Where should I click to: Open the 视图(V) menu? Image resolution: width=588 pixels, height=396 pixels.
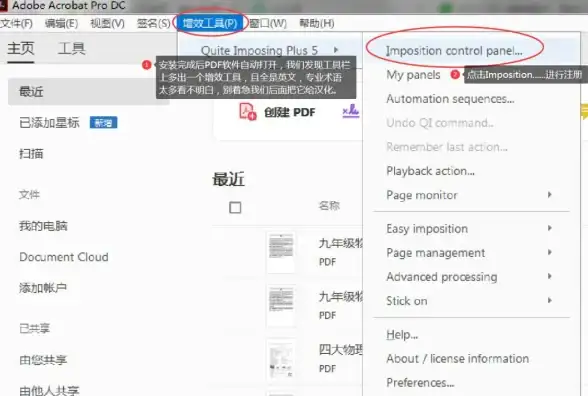[107, 24]
